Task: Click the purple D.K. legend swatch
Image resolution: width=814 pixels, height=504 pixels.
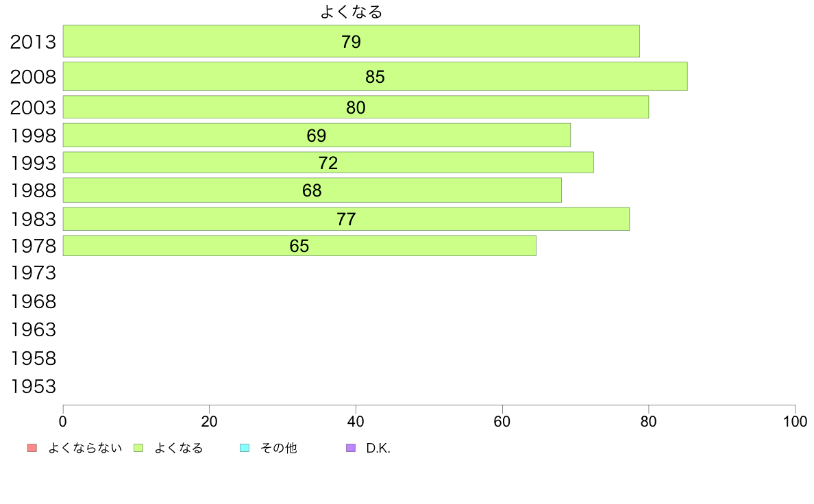Action: [x=351, y=448]
